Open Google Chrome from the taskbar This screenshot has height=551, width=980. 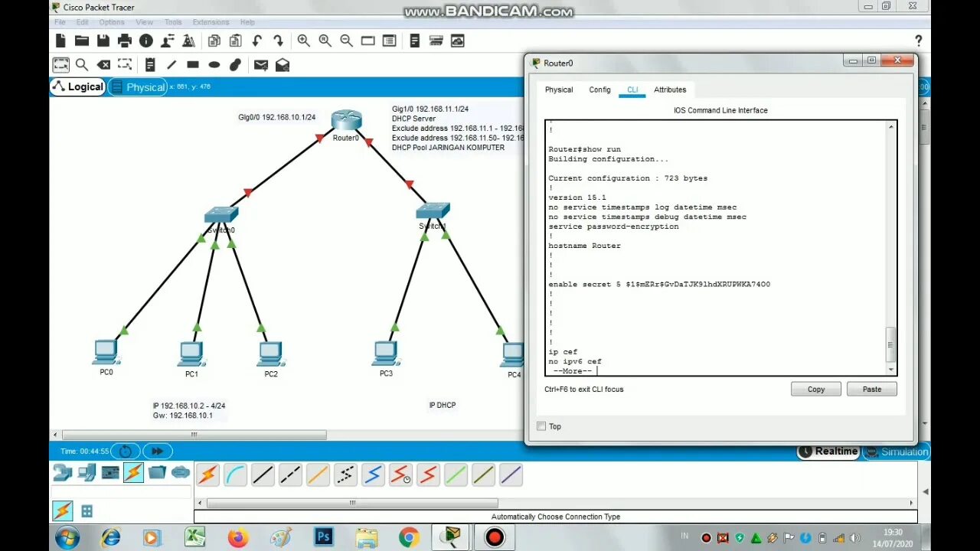pyautogui.click(x=409, y=538)
